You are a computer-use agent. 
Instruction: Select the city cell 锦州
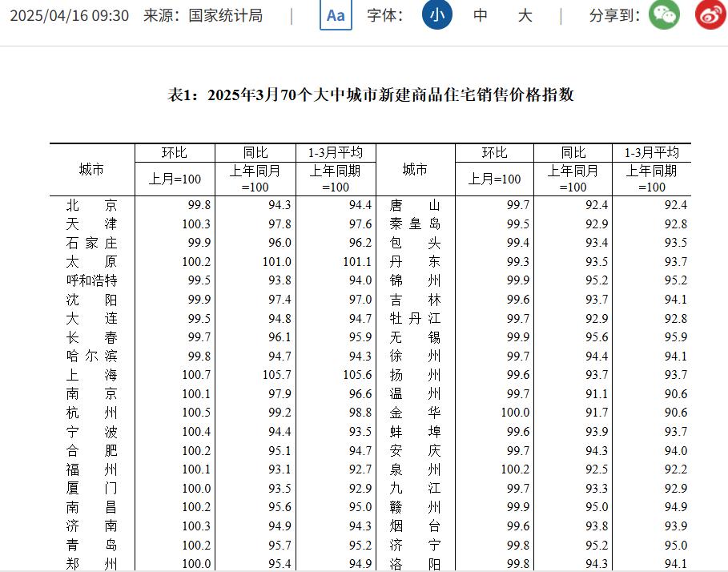pos(415,280)
